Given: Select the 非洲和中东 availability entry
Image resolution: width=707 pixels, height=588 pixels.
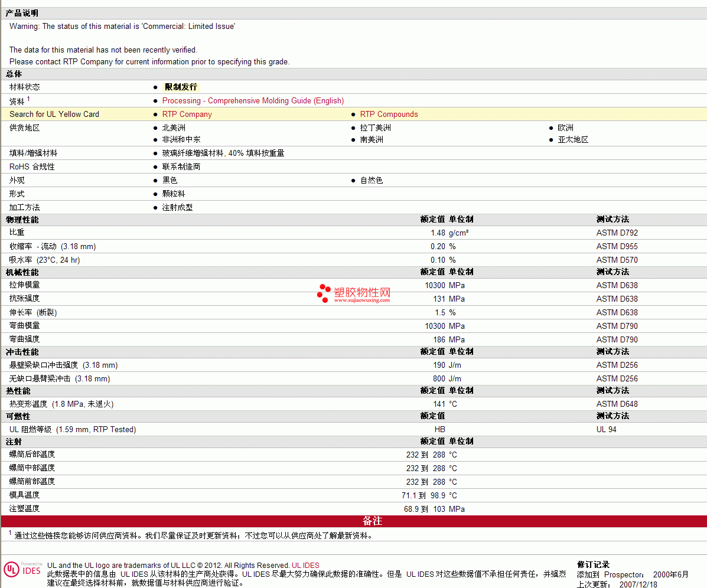Looking at the screenshot, I should click(181, 140).
